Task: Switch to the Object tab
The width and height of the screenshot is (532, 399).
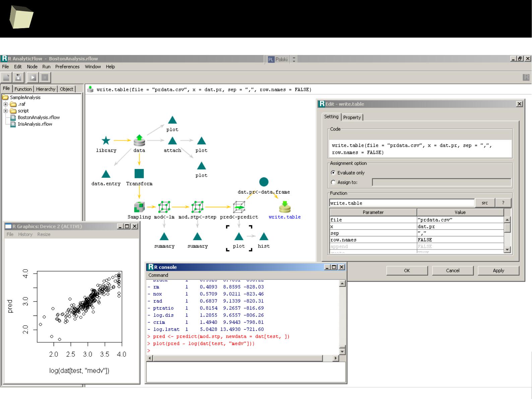Action: (66, 89)
